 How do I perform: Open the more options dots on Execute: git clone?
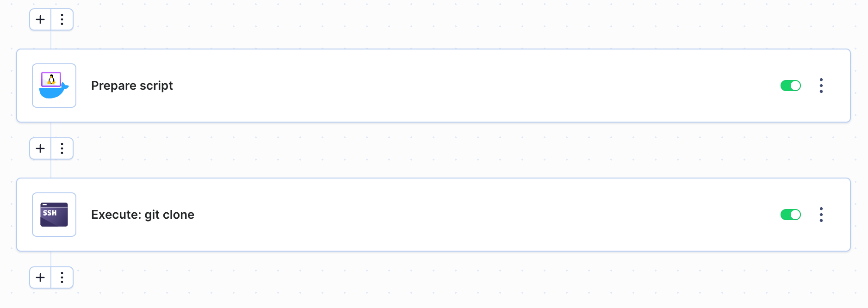pyautogui.click(x=821, y=215)
